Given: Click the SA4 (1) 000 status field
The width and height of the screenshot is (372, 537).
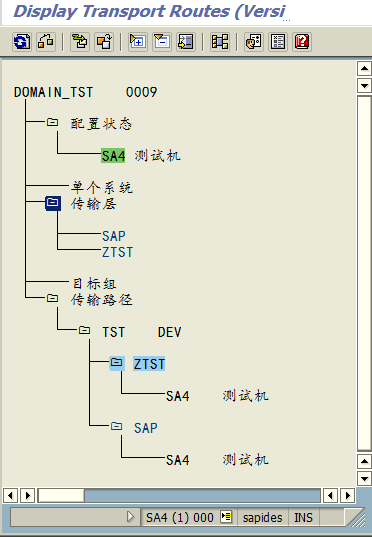Looking at the screenshot, I should click(179, 517).
